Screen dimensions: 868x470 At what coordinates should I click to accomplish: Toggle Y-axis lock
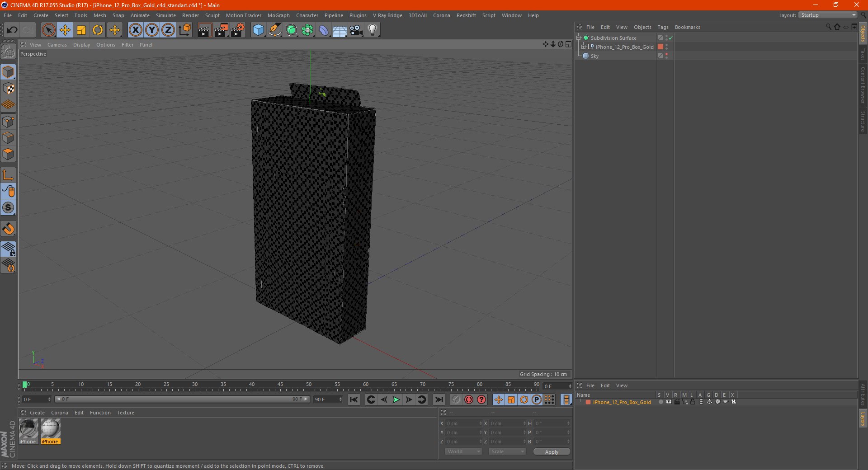pos(151,30)
